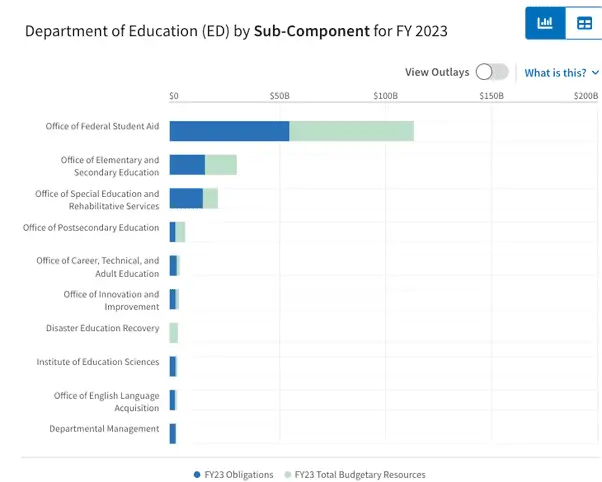The image size is (602, 482).
Task: Click Office of Career, Technical, and Adult Education
Action: (97, 267)
